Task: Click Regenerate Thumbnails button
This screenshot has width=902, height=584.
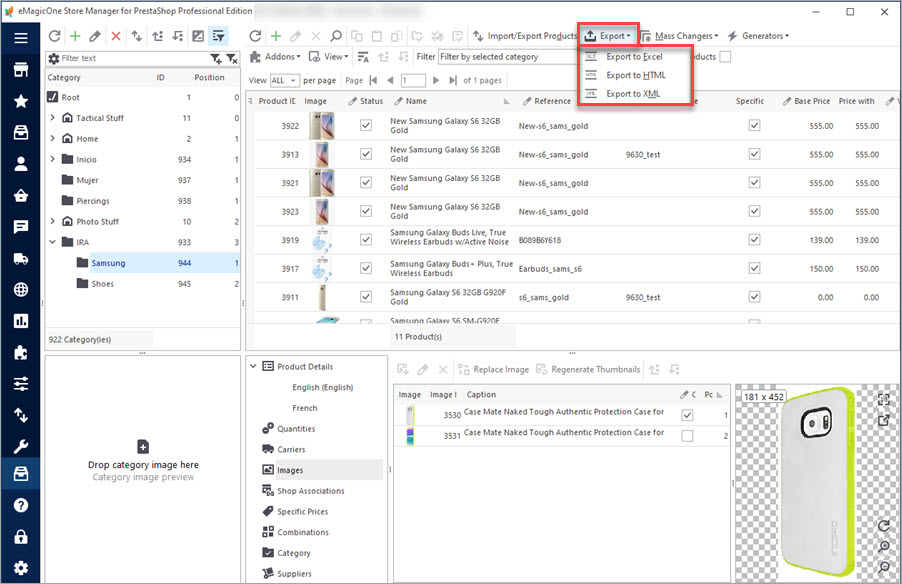Action: coord(588,369)
